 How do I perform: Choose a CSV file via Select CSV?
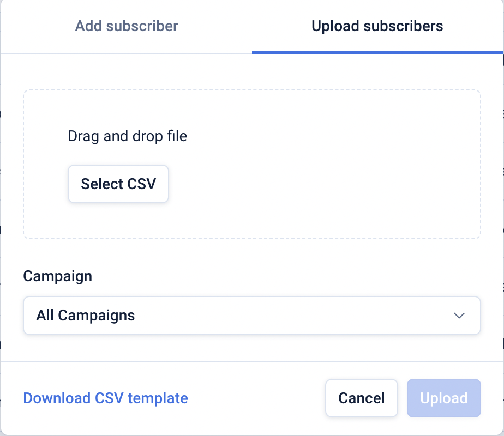[118, 184]
